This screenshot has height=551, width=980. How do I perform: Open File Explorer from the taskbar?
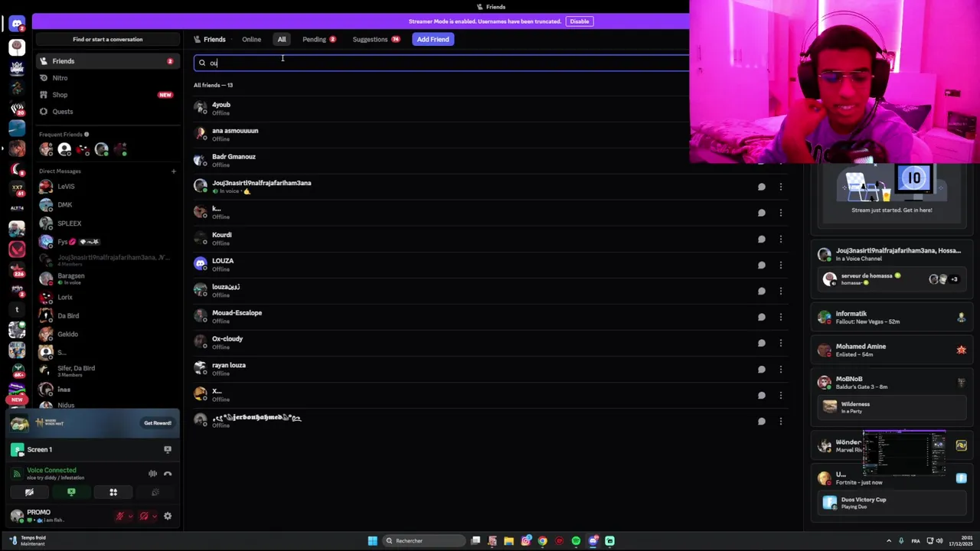pyautogui.click(x=508, y=541)
